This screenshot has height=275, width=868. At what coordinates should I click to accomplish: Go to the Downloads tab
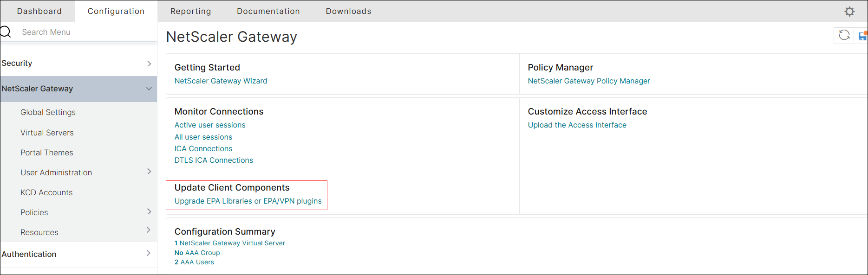[x=348, y=11]
